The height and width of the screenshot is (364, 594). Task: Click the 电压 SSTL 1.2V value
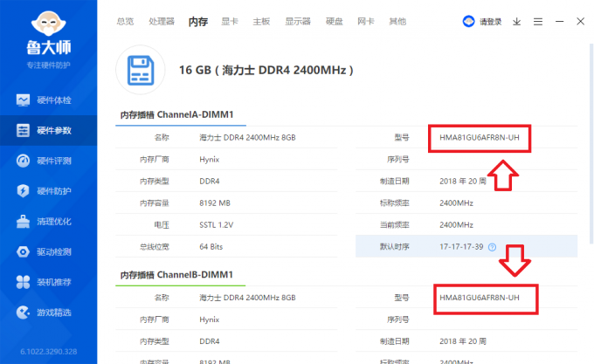(x=217, y=225)
